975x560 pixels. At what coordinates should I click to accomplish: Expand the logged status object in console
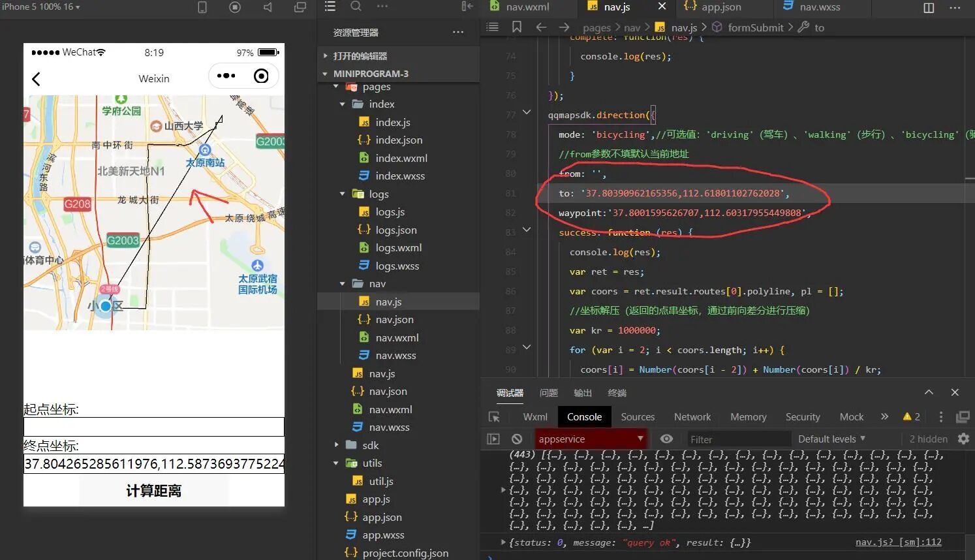click(503, 542)
